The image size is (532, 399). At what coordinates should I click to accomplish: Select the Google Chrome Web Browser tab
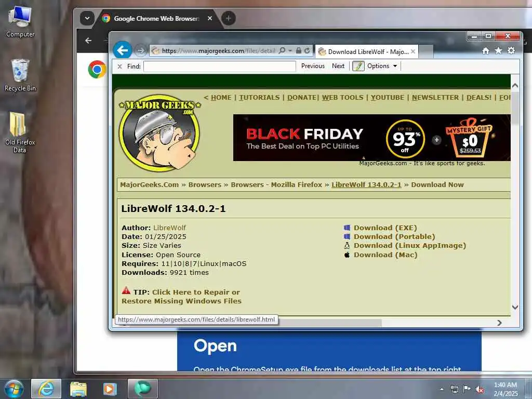[x=157, y=18]
